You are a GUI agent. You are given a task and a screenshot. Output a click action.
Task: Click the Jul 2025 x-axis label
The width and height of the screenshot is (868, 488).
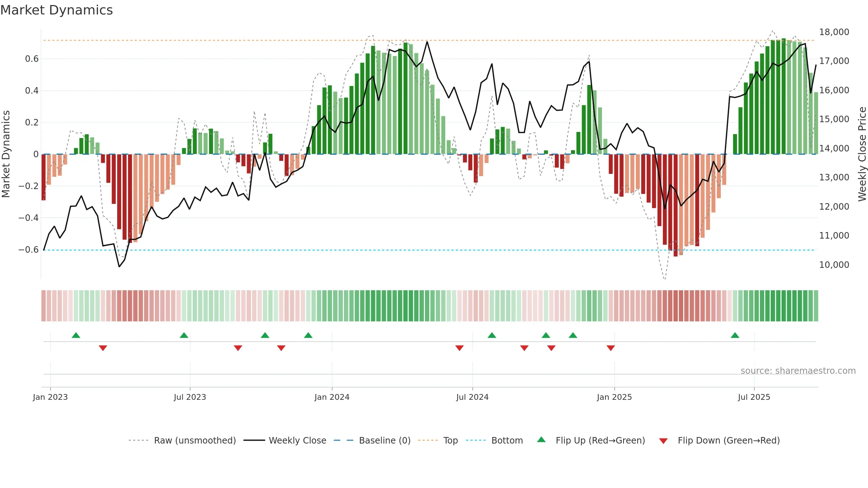754,397
